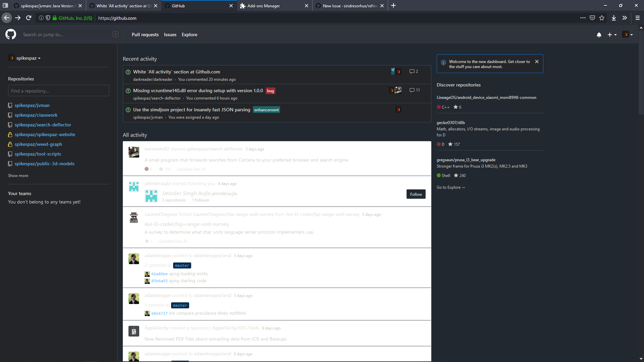Open page actions ellipsis menu

[x=583, y=18]
